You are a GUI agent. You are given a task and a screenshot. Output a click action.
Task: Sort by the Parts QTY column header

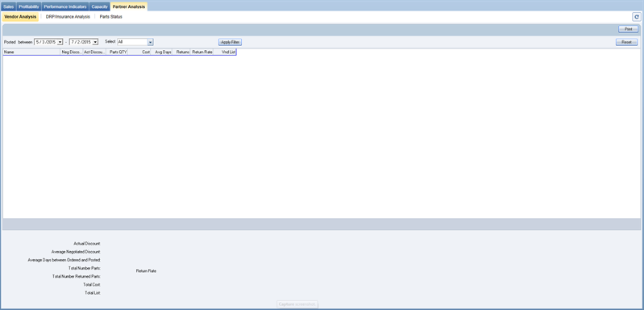click(x=118, y=52)
